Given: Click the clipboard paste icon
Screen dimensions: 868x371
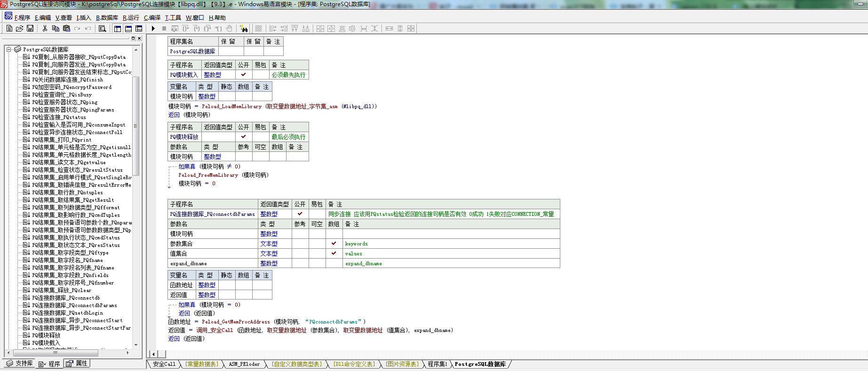Looking at the screenshot, I should [x=66, y=28].
